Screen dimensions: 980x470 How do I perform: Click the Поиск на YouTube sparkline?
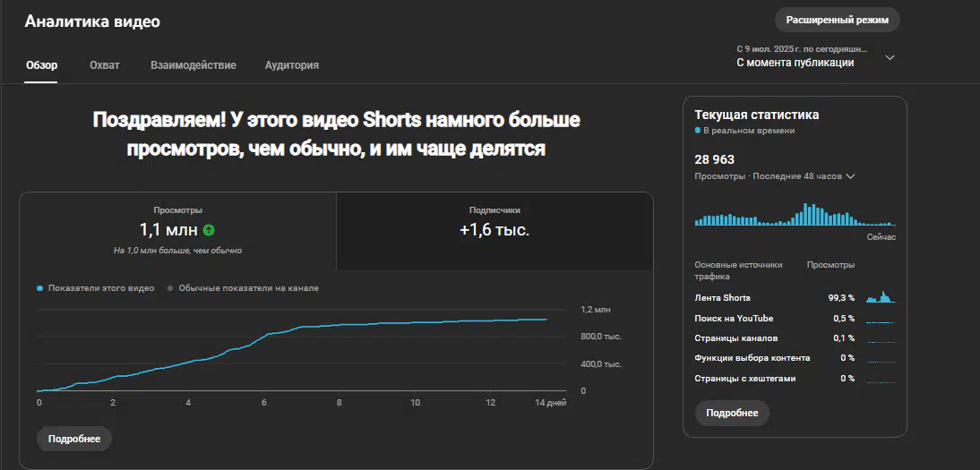click(881, 321)
